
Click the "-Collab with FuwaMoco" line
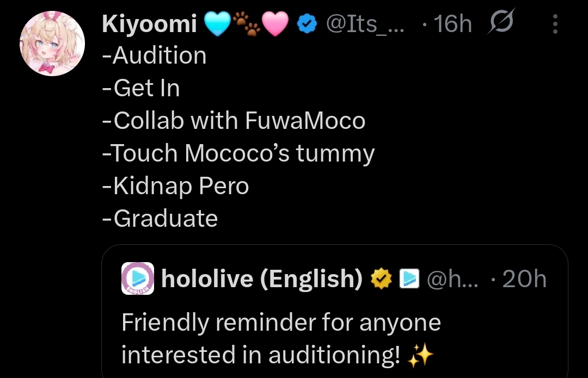[234, 120]
